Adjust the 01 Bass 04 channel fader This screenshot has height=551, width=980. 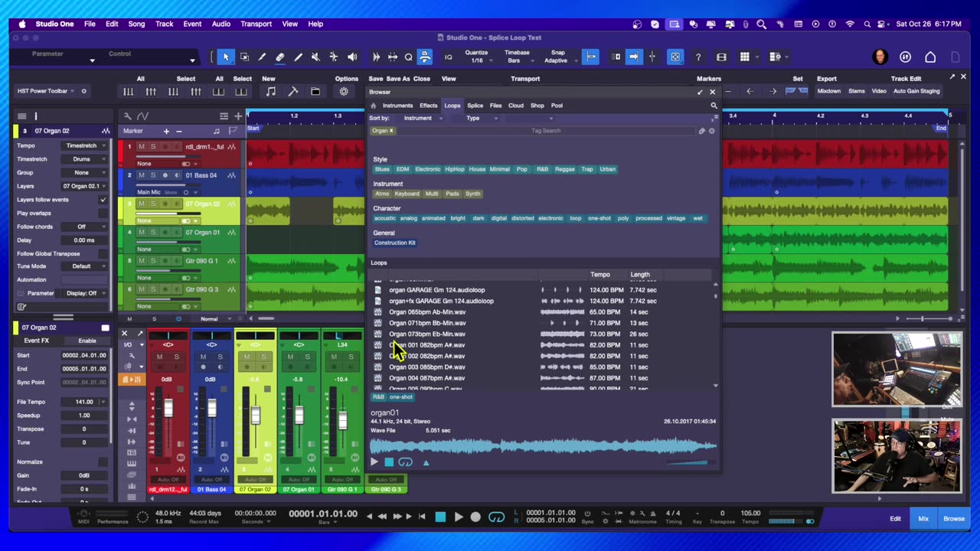[211, 407]
